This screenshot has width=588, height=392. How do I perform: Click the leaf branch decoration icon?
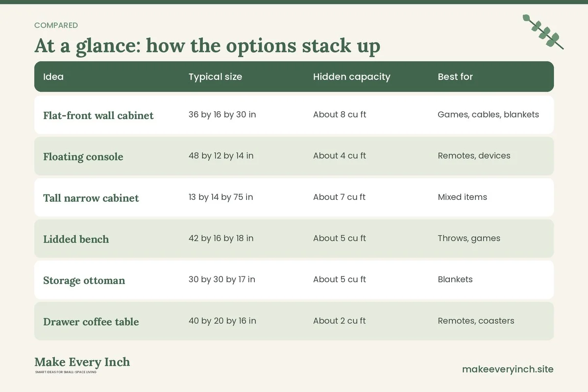pos(543,32)
